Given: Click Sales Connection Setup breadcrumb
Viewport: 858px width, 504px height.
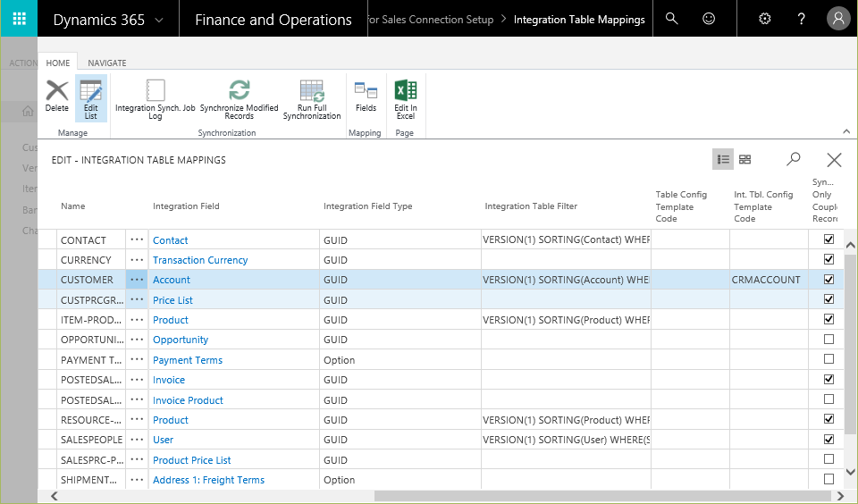Looking at the screenshot, I should click(430, 19).
